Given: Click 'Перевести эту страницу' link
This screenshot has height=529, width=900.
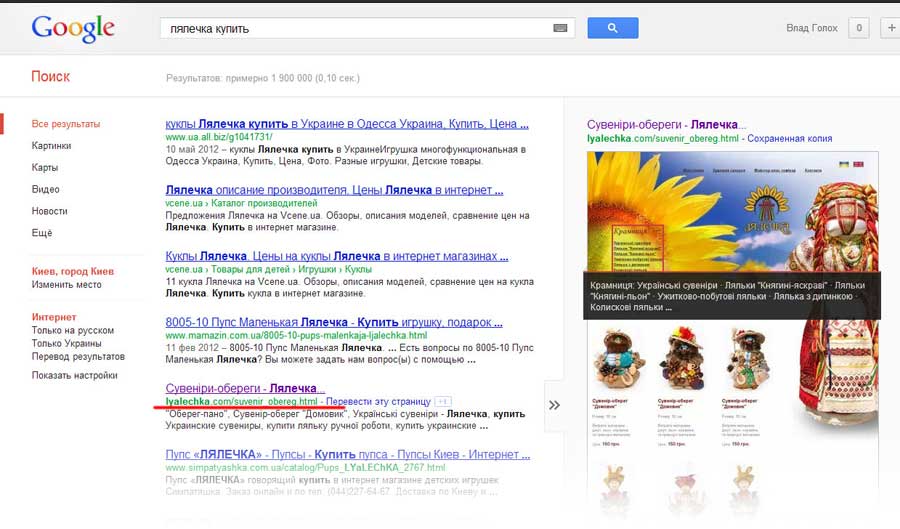Looking at the screenshot, I should click(378, 402).
